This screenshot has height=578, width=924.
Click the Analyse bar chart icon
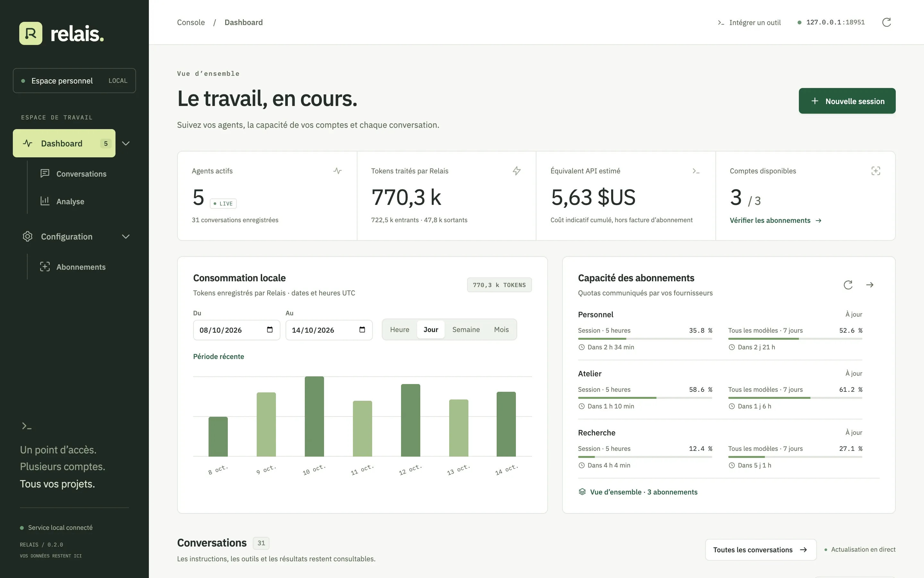click(x=45, y=201)
